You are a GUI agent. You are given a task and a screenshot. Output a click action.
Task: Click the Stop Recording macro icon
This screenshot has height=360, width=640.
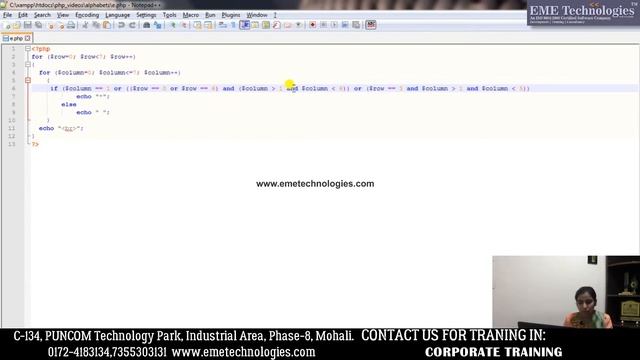point(324,25)
